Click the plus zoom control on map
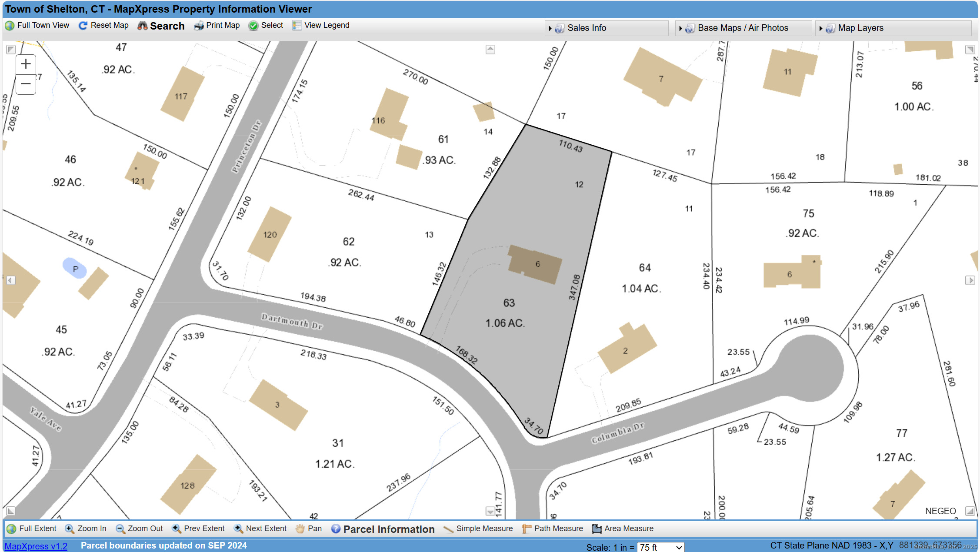Viewport: 980px width, 552px height. point(26,64)
